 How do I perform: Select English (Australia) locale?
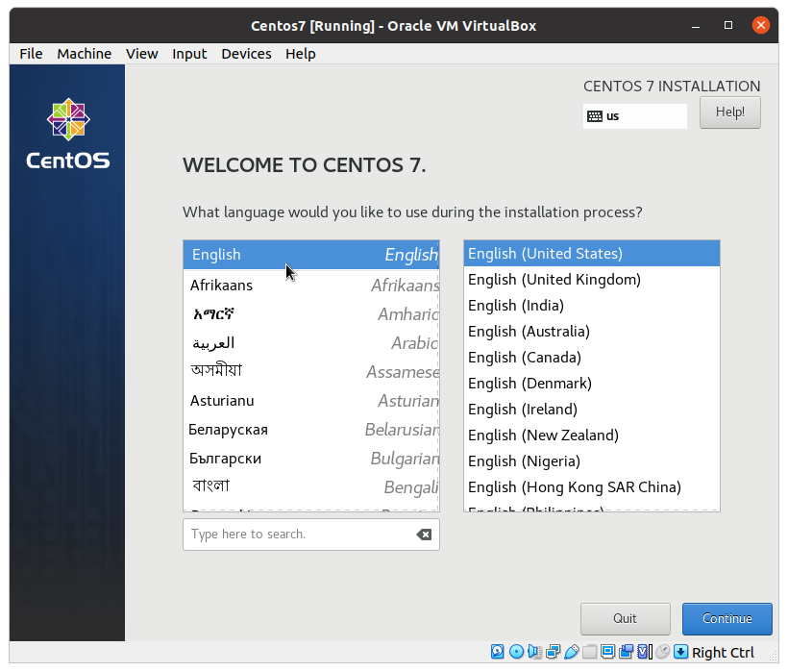tap(592, 332)
